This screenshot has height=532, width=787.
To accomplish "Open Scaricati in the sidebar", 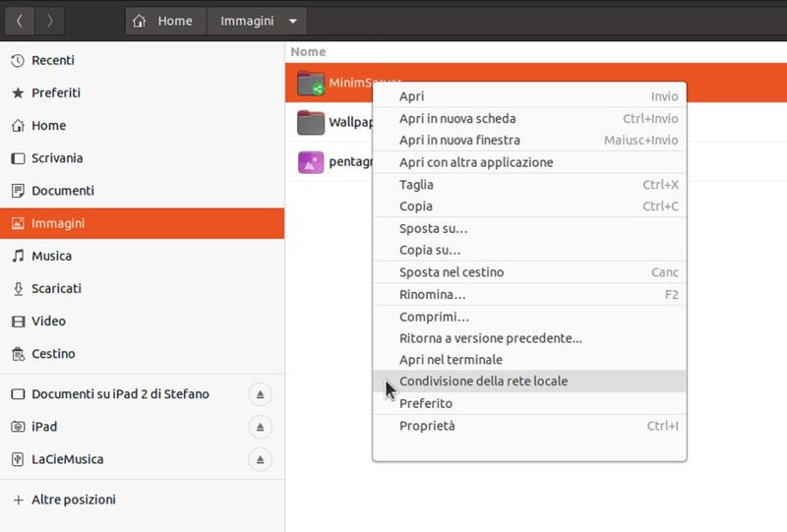I will 56,289.
